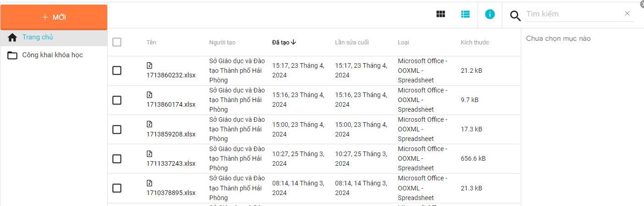The width and height of the screenshot is (644, 206).
Task: Switch to list view layout
Action: pos(465,14)
